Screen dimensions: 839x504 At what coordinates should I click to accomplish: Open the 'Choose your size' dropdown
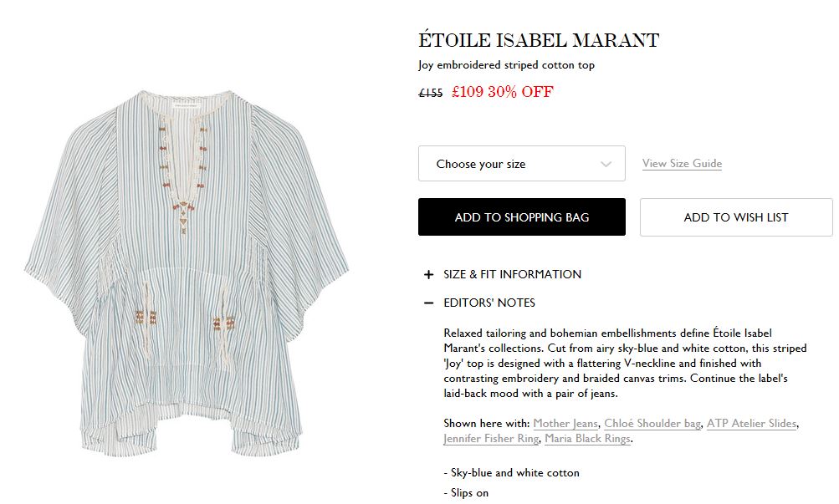tap(521, 164)
